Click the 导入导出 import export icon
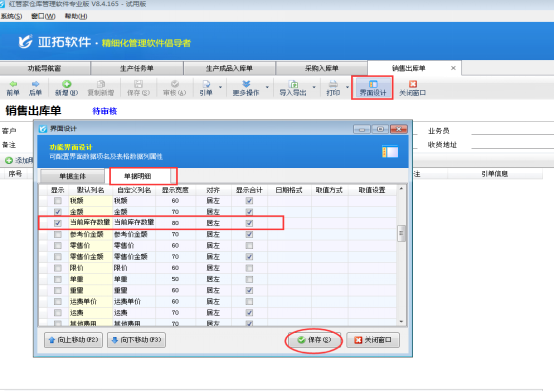The width and height of the screenshot is (554, 391). [x=293, y=84]
